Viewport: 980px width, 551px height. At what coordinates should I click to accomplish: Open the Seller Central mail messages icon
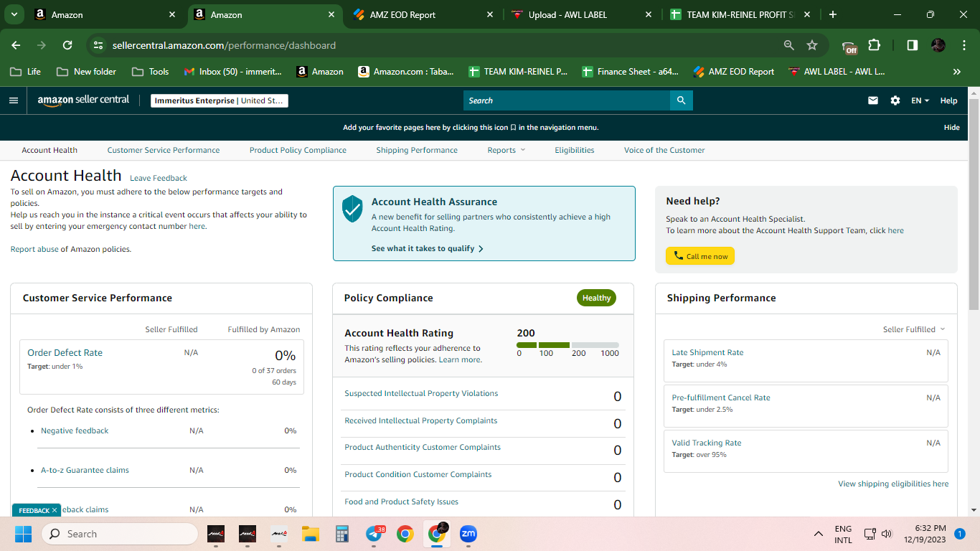[x=873, y=100]
